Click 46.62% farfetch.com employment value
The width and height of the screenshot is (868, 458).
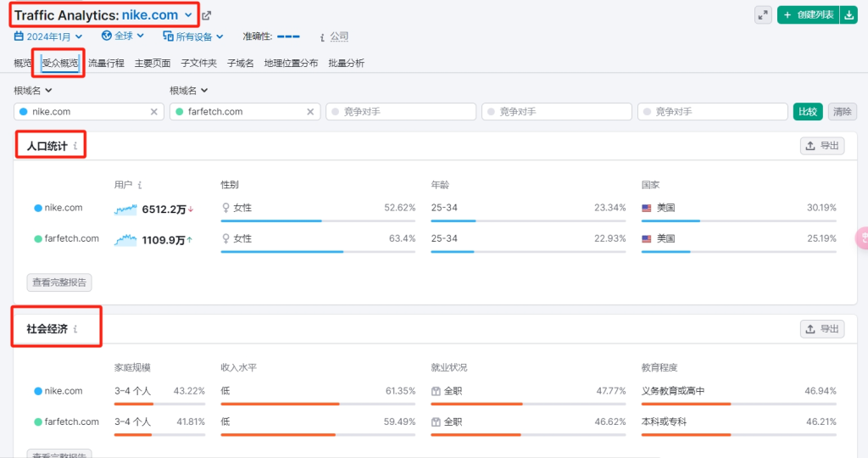(x=610, y=422)
